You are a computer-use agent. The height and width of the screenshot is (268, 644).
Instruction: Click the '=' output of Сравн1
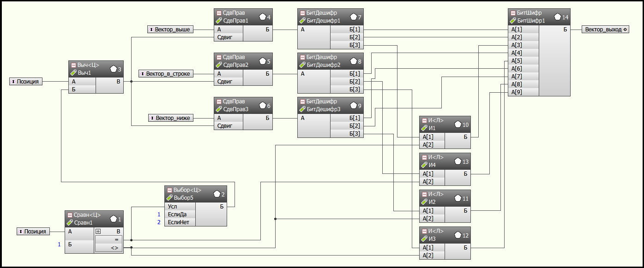pos(109,240)
